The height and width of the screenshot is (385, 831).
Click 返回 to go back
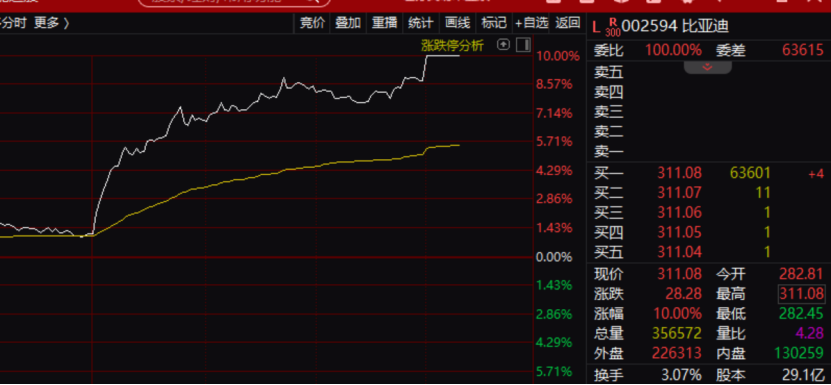pos(568,23)
